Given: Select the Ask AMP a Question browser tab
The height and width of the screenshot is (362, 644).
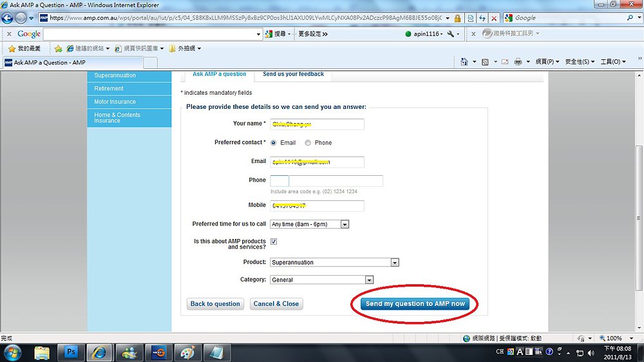Looking at the screenshot, I should (x=73, y=62).
